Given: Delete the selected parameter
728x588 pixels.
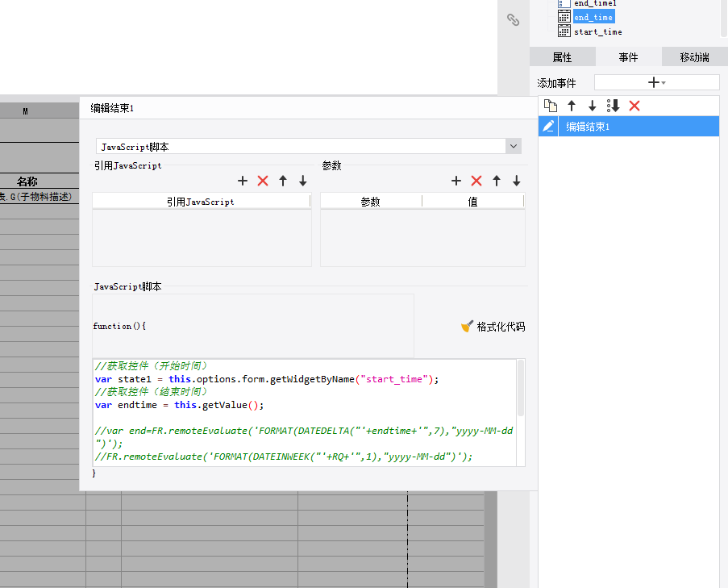Looking at the screenshot, I should [x=476, y=181].
